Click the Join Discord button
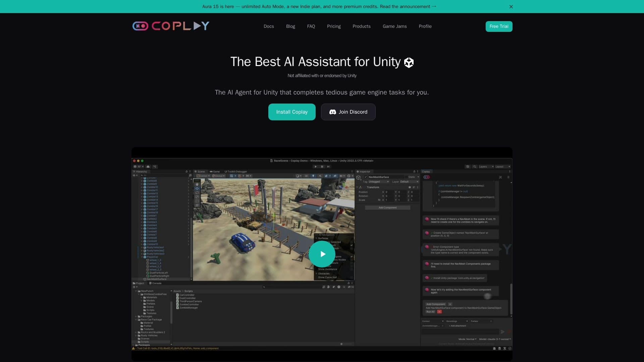Screen dimensions: 644x362 pos(348,112)
